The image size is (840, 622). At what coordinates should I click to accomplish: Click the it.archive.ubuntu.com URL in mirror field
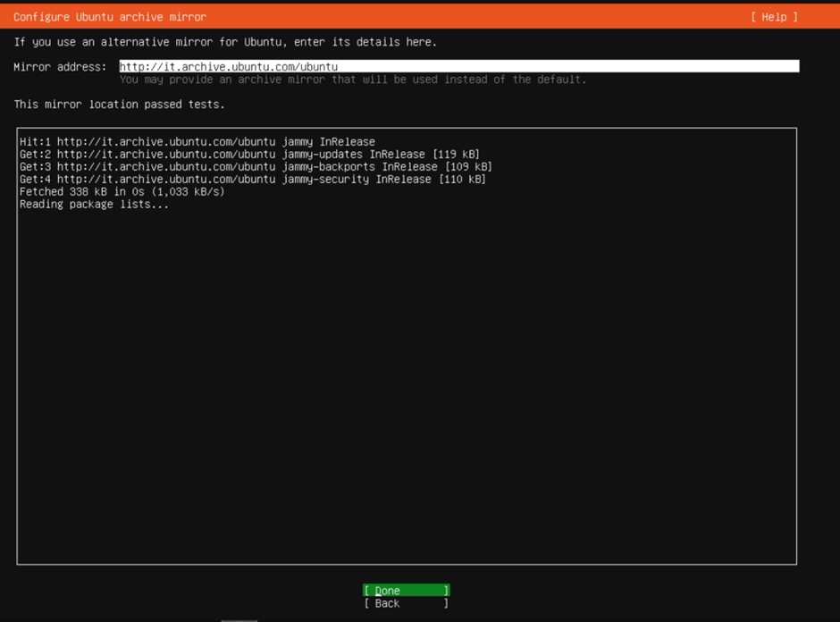coord(229,67)
